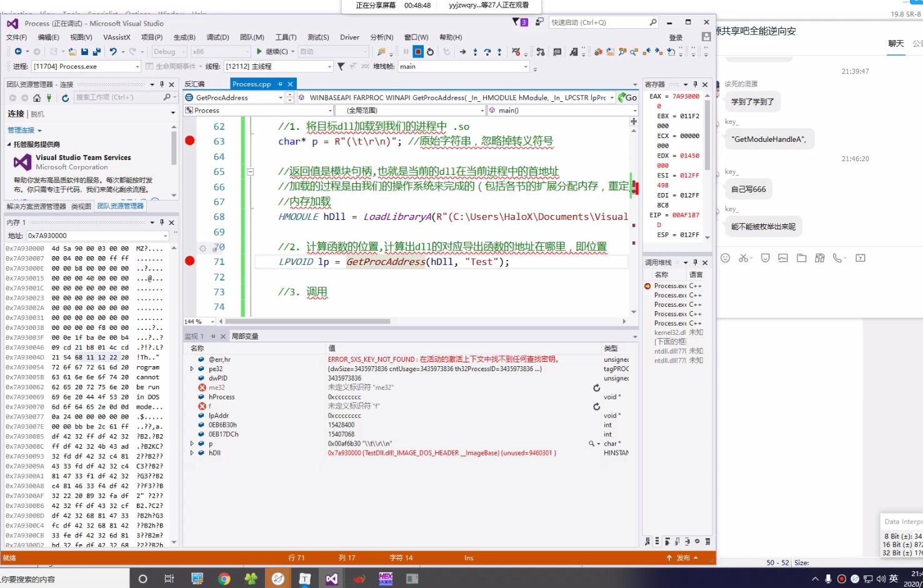
Task: Collapse the 托管服务提供商 section
Action: coord(9,144)
